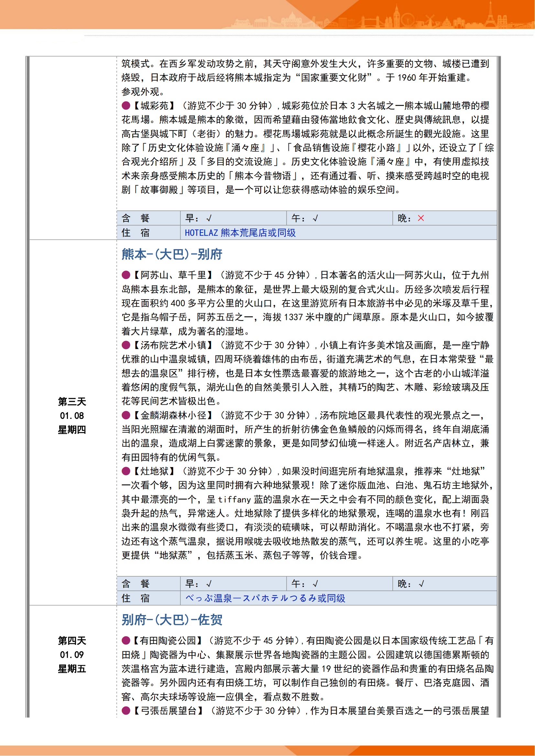Click the purple bullet before 灶地狱
The image size is (535, 756).
pyautogui.click(x=126, y=471)
